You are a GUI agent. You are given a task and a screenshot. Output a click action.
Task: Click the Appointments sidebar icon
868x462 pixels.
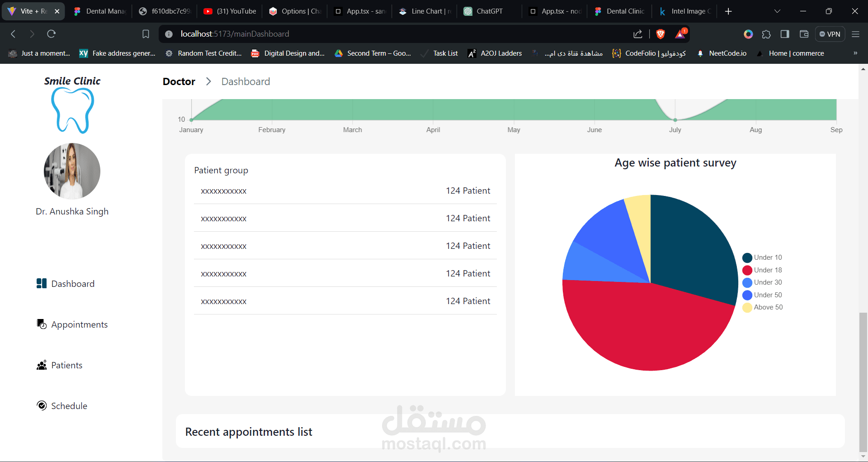(42, 324)
